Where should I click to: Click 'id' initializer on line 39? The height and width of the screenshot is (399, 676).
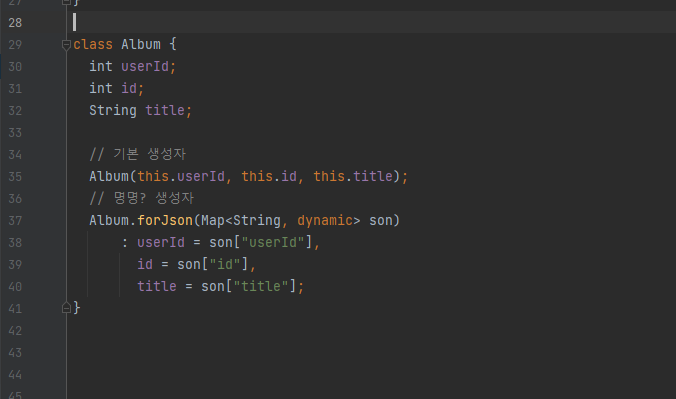click(x=145, y=264)
